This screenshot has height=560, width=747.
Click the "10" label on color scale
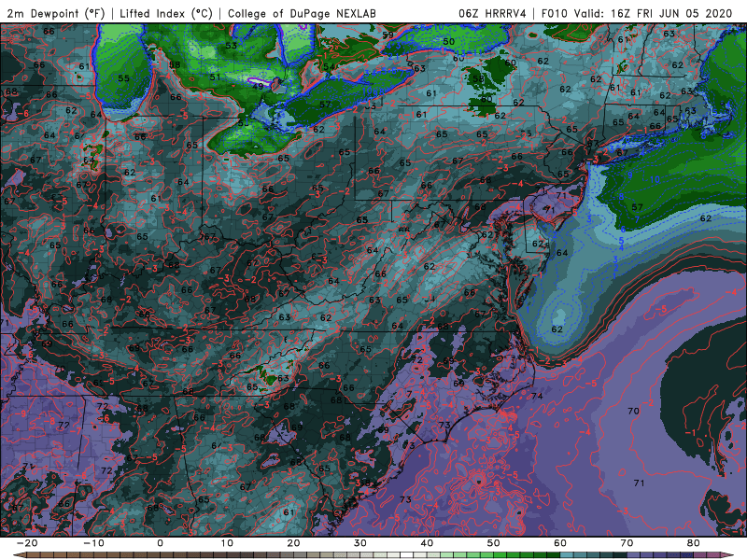(x=227, y=543)
